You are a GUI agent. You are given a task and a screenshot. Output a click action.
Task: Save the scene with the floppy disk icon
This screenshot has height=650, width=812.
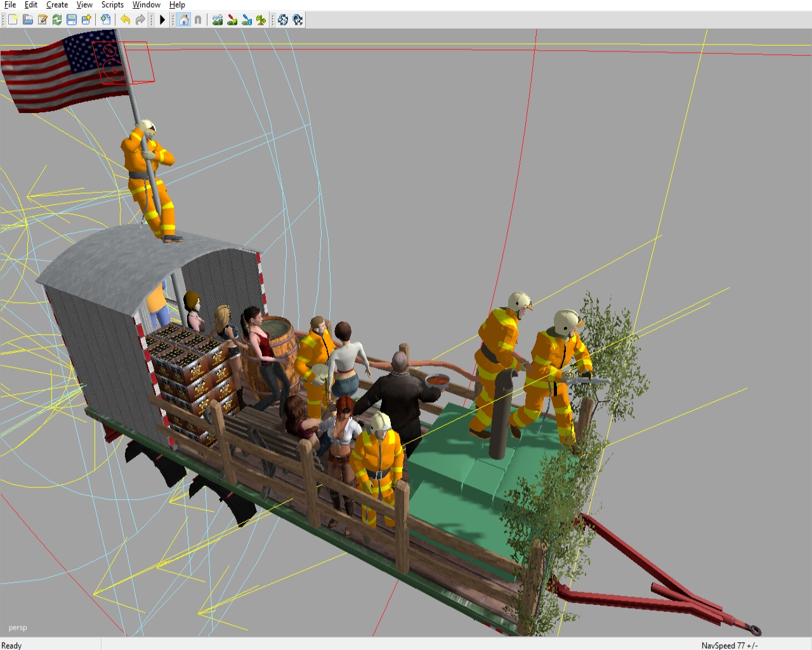pos(72,20)
